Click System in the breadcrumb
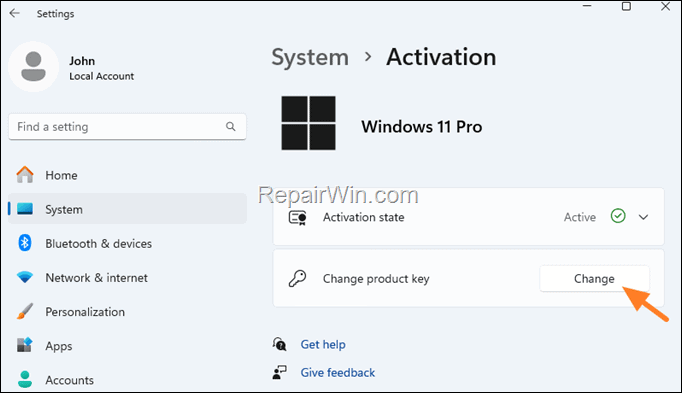This screenshot has height=393, width=682. 310,57
